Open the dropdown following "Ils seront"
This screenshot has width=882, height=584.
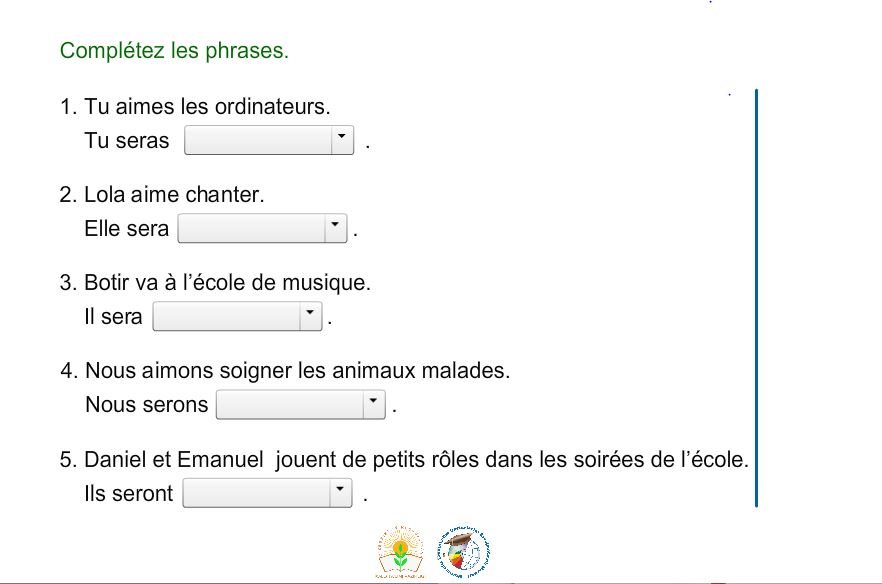(x=268, y=493)
